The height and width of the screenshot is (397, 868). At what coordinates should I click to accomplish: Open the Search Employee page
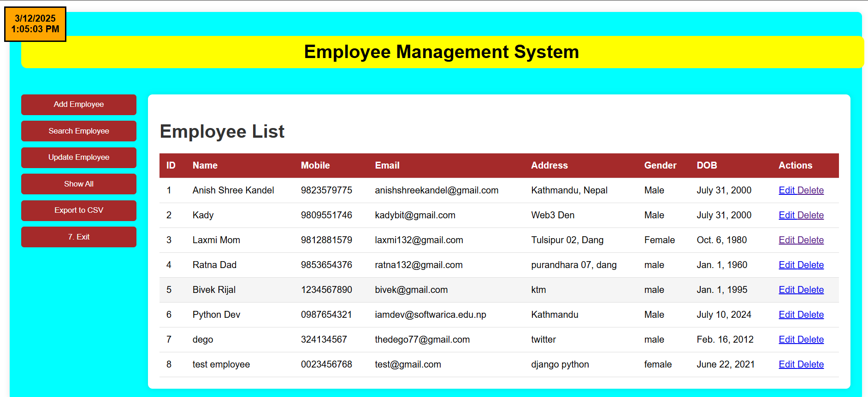click(79, 131)
